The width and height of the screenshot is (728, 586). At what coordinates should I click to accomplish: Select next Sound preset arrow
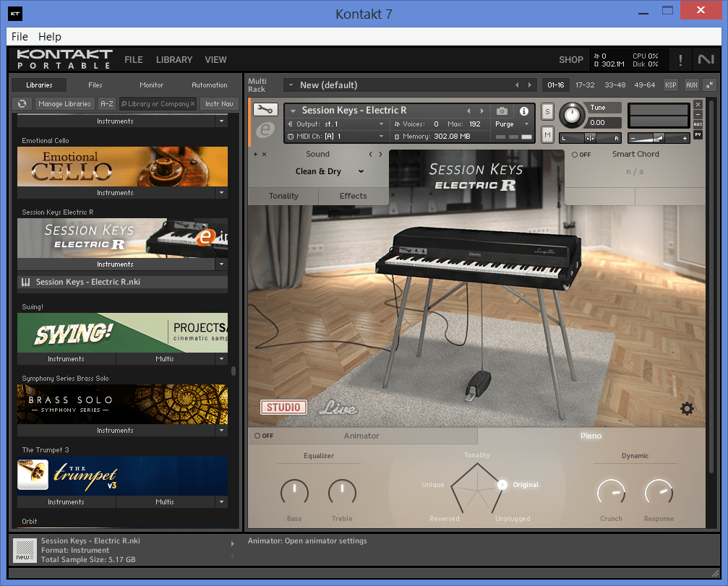click(x=381, y=154)
